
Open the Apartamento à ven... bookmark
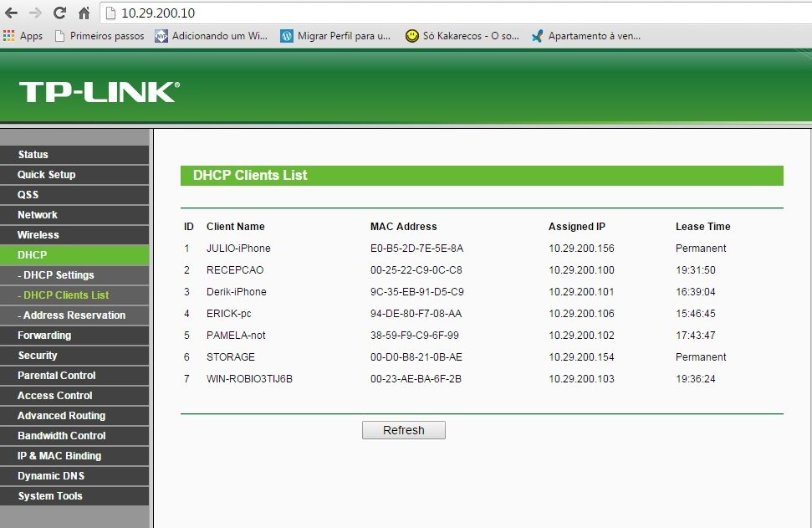coord(586,36)
